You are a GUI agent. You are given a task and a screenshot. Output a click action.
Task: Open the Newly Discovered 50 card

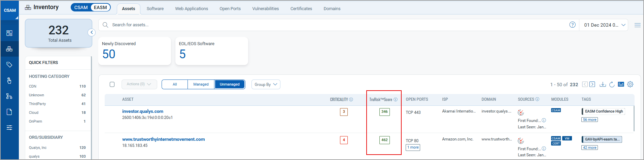pyautogui.click(x=135, y=51)
